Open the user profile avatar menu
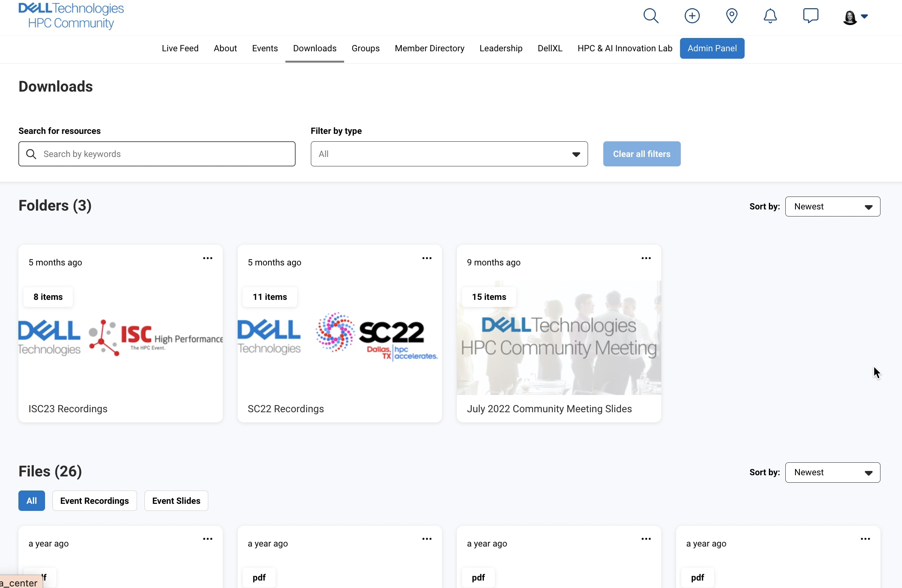The height and width of the screenshot is (588, 902). click(x=855, y=17)
